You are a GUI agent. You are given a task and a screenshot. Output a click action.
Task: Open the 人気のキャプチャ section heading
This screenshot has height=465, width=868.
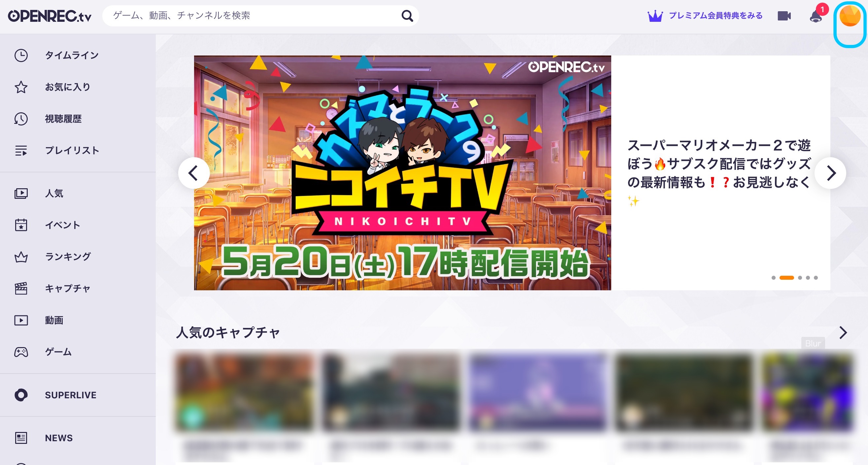(228, 333)
